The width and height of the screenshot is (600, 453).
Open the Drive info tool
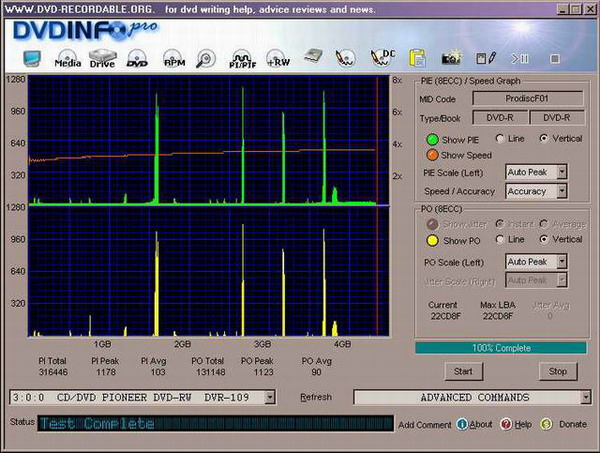pos(102,59)
